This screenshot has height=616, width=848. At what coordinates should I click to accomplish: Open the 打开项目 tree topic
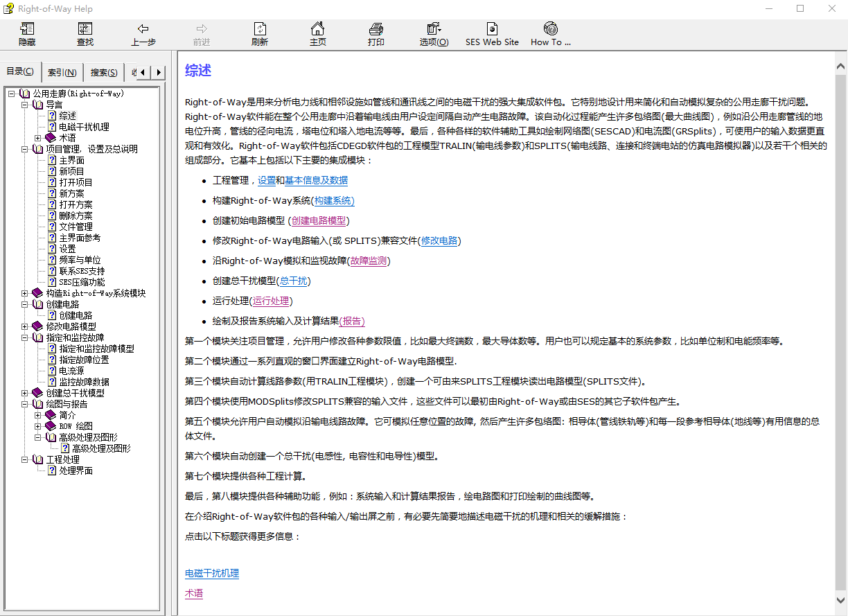pyautogui.click(x=76, y=182)
